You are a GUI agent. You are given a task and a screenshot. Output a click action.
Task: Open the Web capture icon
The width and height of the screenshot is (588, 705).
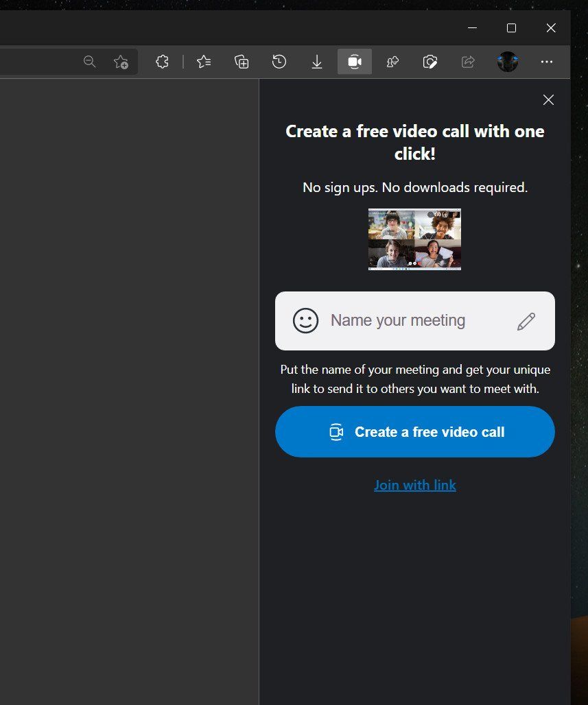click(x=430, y=62)
